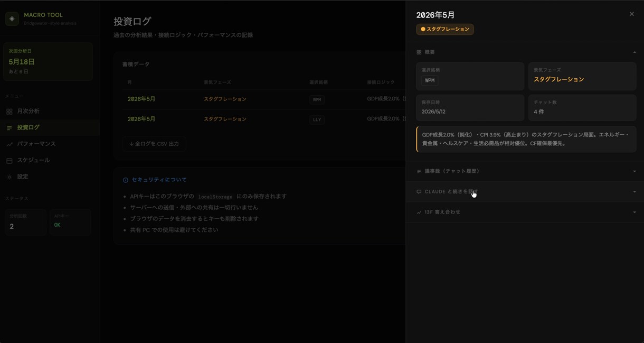The width and height of the screenshot is (644, 343).
Task: Click the 選択銘柄 column header
Action: [x=318, y=83]
